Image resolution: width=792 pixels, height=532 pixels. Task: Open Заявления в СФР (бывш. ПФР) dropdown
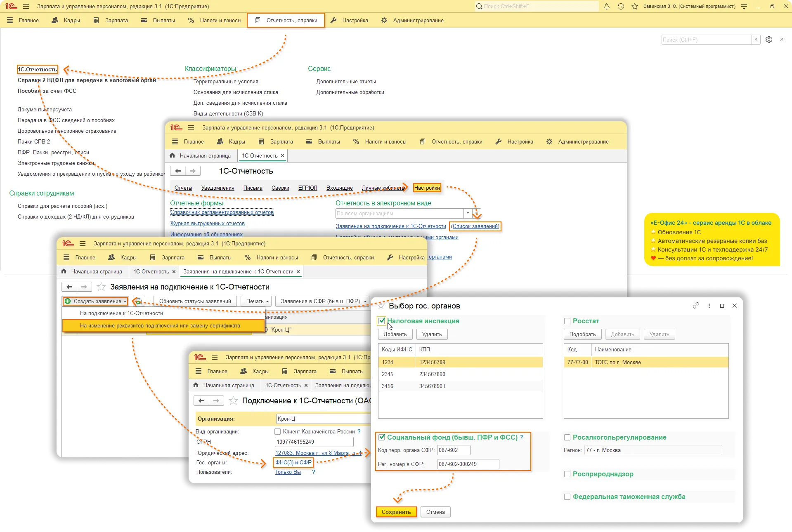(323, 301)
